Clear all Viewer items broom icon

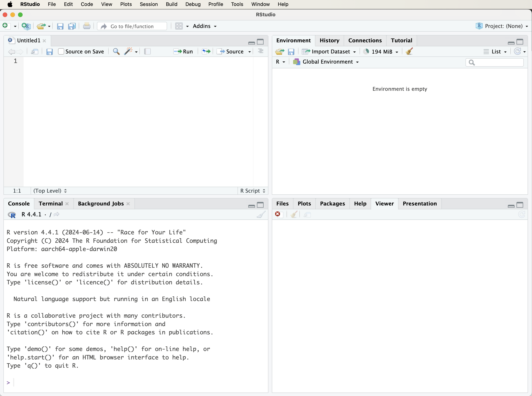click(x=294, y=214)
